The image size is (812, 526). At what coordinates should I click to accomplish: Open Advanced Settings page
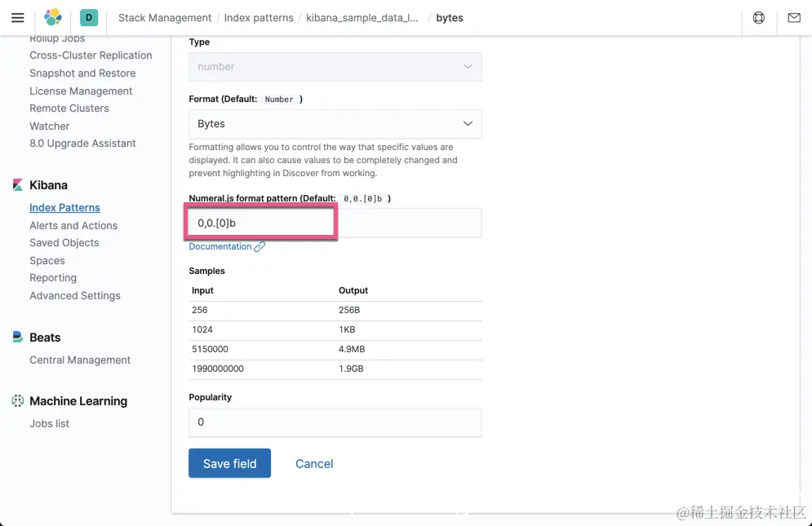74,295
